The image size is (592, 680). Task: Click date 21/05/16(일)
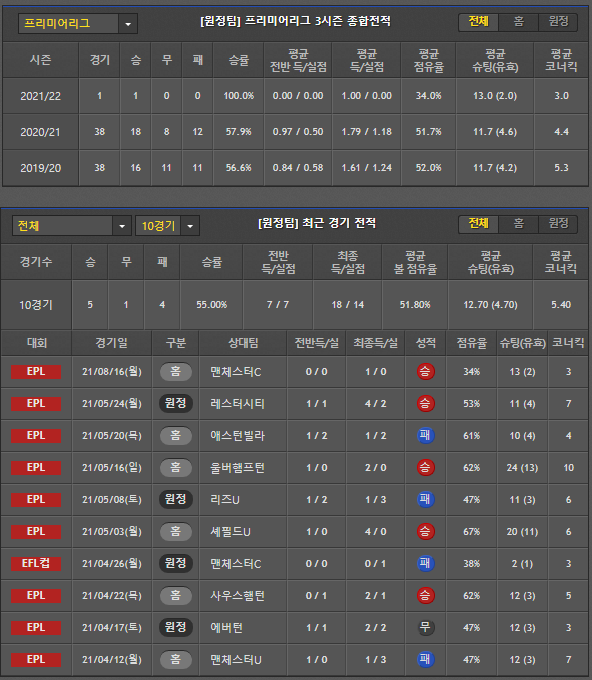(112, 468)
